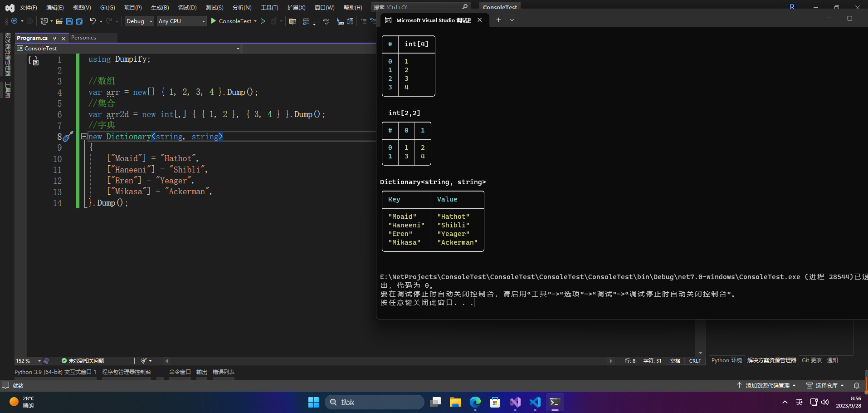Open the 调试(D) menu
This screenshot has height=413, width=868.
click(x=187, y=7)
